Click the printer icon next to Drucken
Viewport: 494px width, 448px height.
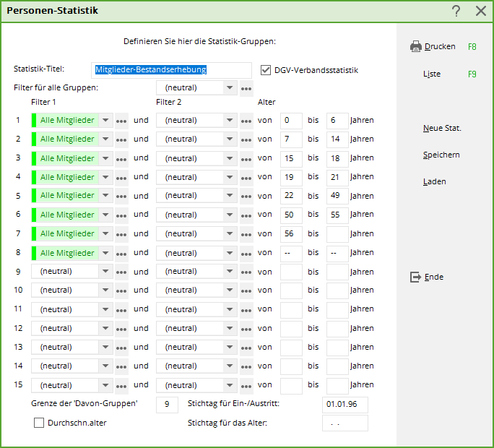tap(416, 47)
